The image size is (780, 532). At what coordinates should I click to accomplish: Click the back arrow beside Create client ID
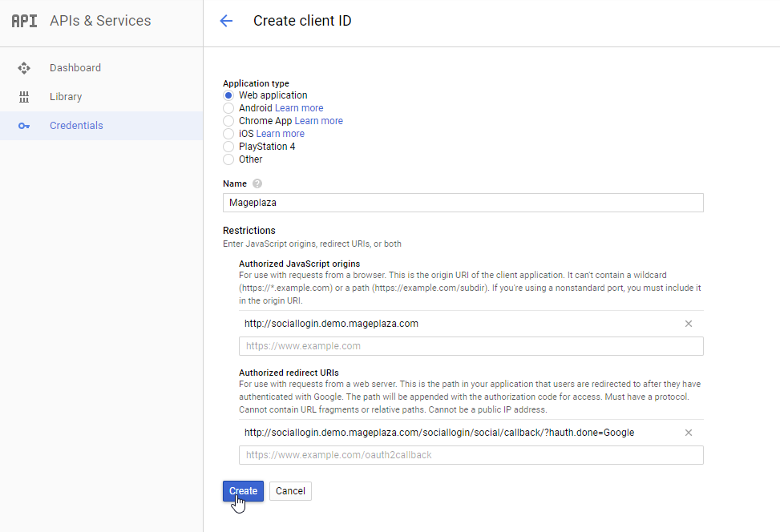coord(226,22)
